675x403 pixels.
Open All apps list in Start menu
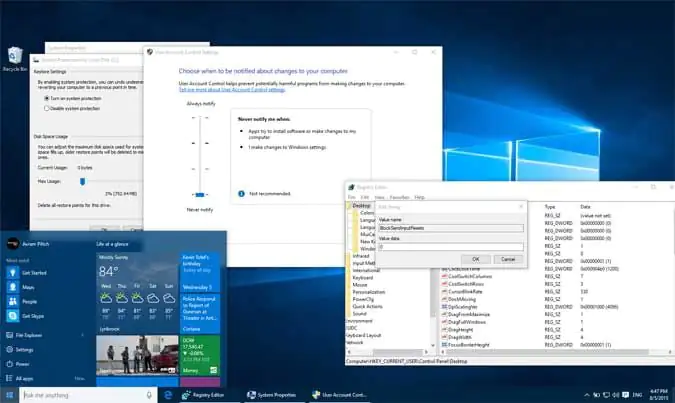(x=23, y=378)
